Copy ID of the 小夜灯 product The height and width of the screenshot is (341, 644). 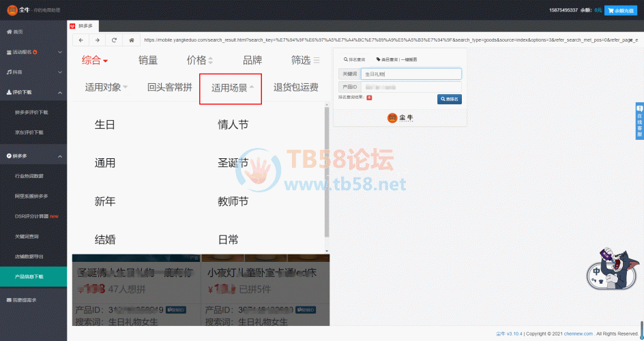305,310
